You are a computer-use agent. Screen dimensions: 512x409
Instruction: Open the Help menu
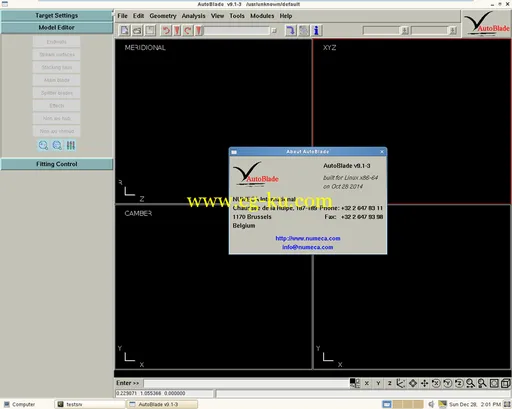click(x=286, y=16)
